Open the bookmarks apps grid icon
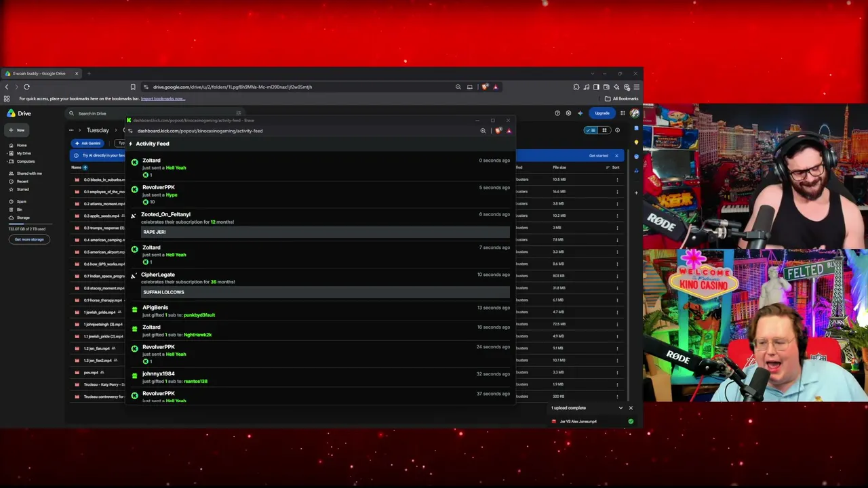 [7, 99]
